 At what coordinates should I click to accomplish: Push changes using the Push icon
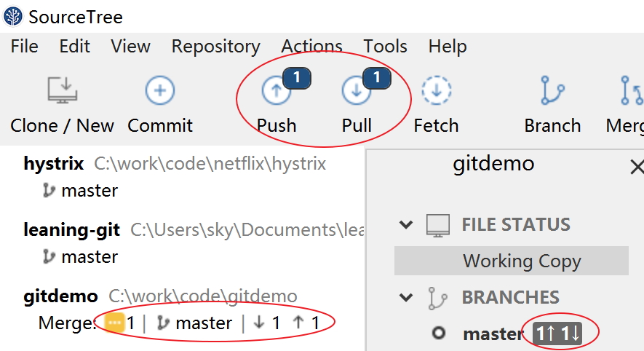(277, 91)
